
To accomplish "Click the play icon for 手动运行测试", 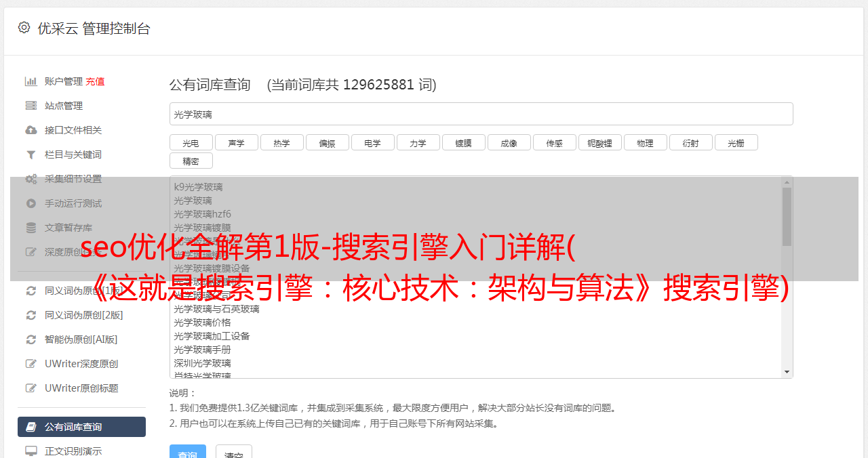I will (x=31, y=203).
